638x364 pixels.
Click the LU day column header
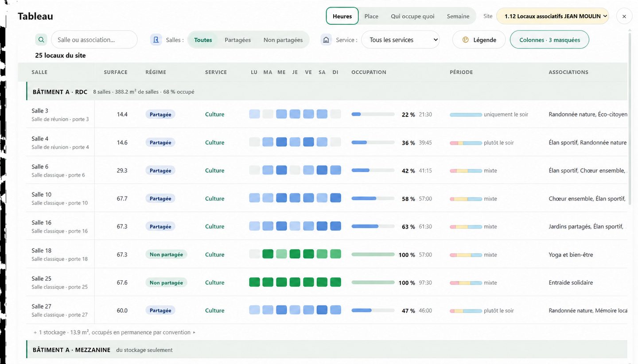pos(254,72)
